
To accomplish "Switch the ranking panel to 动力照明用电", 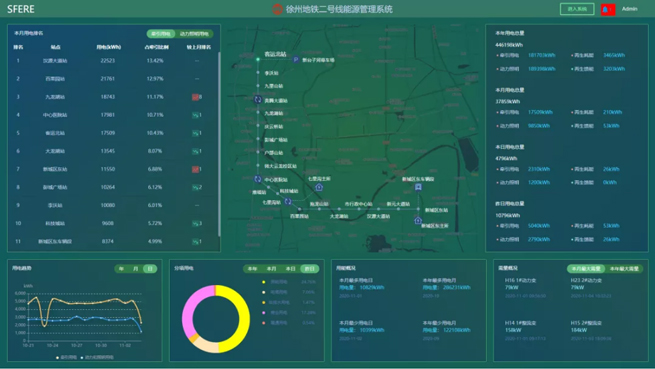I will 194,34.
